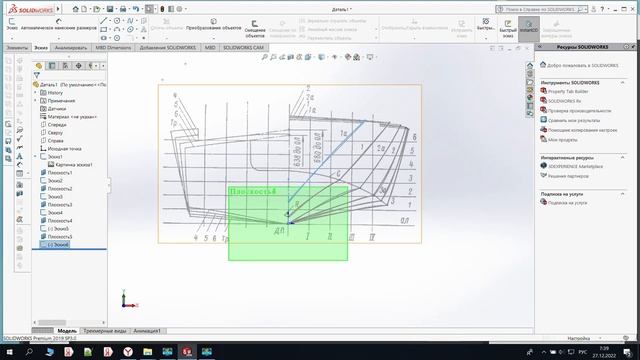Open the Line tool dropdown arrow

coord(110,20)
